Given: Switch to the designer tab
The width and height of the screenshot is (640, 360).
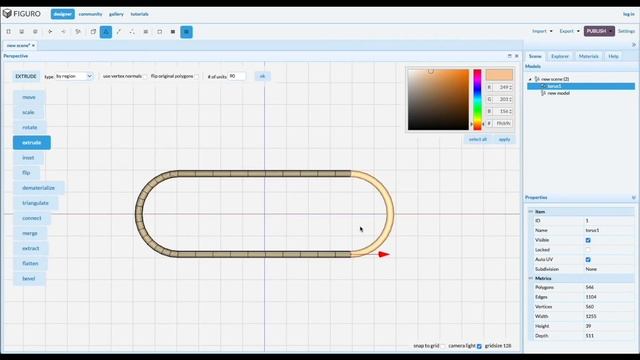Looking at the screenshot, I should coord(63,14).
